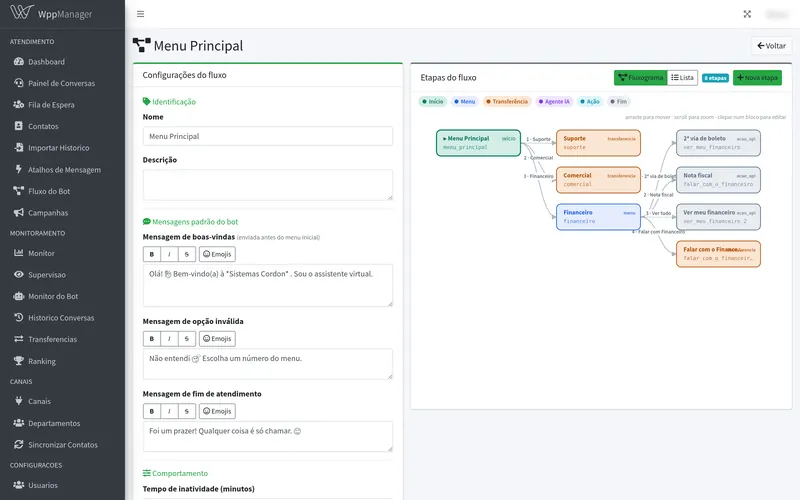800x500 pixels.
Task: Click the Nome input field
Action: [x=268, y=136]
